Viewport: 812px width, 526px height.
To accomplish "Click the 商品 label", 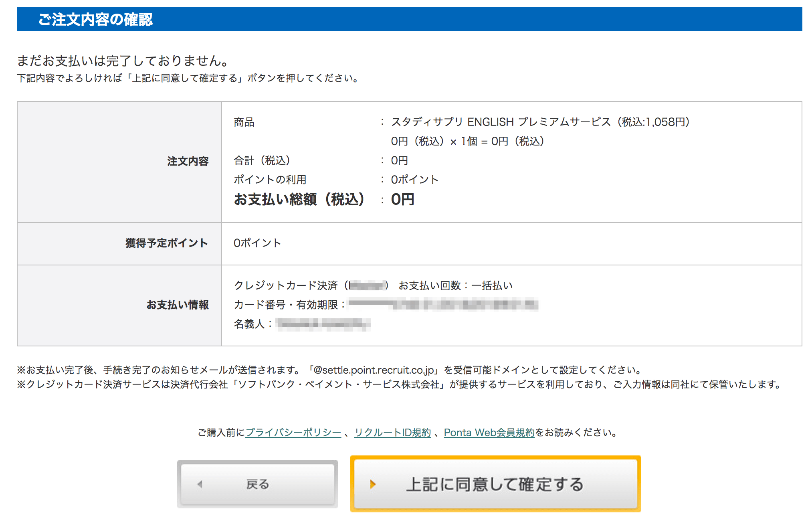I will coord(244,122).
